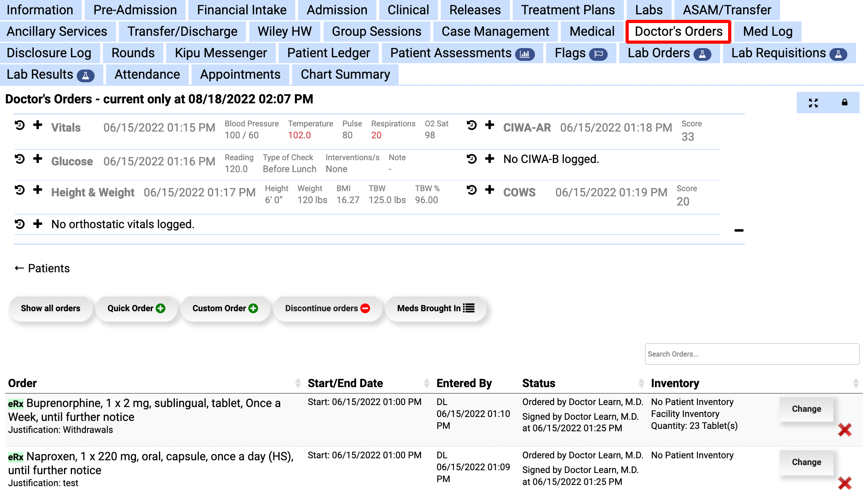Add a new Vitals entry with plus

coord(38,125)
